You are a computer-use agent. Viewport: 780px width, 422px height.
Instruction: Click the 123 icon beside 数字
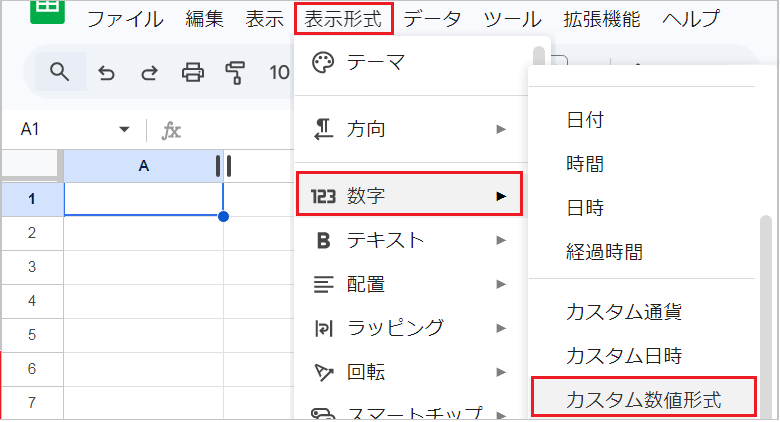323,196
